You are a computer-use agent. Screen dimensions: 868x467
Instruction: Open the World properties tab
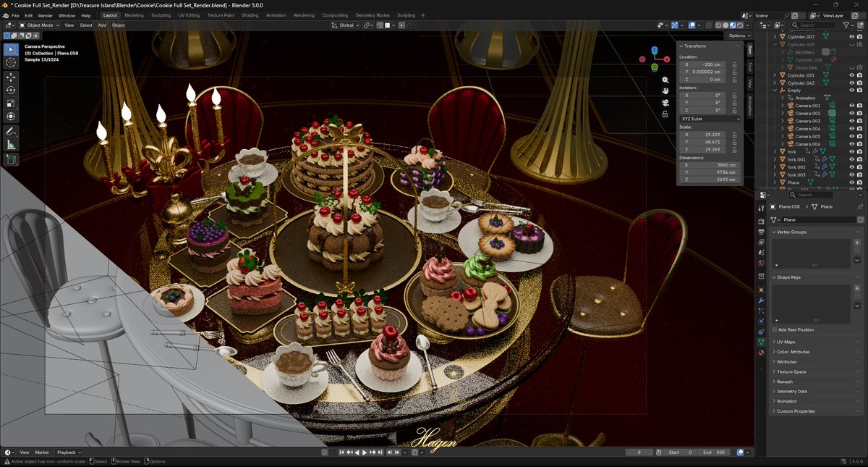(761, 263)
